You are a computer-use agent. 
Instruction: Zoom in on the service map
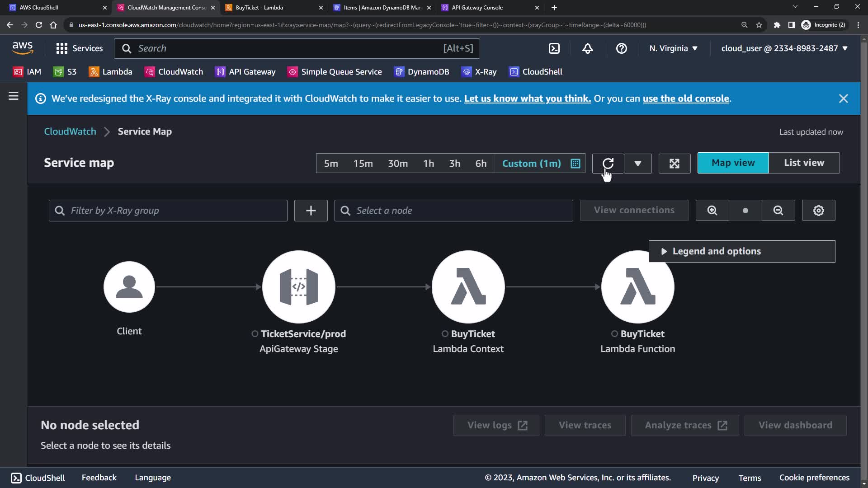pyautogui.click(x=712, y=211)
